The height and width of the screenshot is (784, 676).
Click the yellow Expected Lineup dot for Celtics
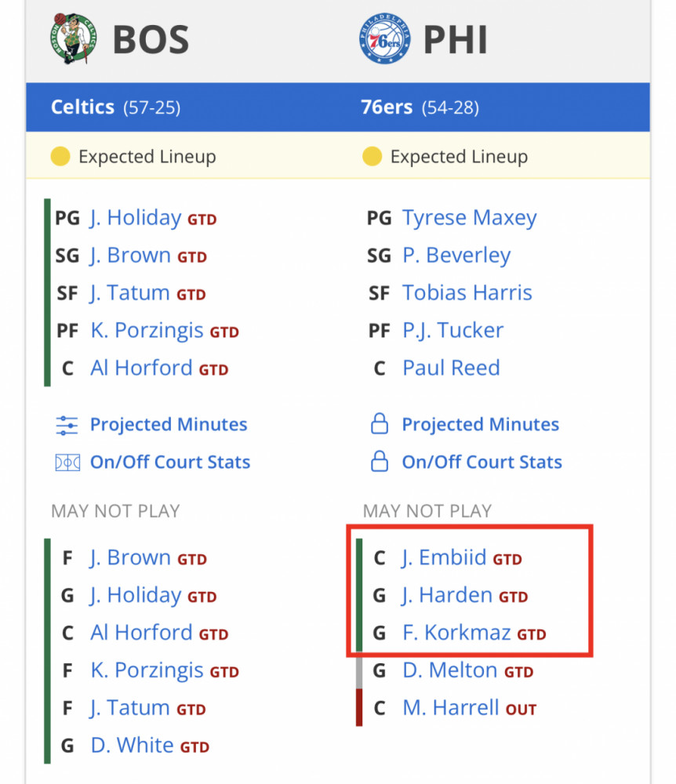click(x=60, y=157)
